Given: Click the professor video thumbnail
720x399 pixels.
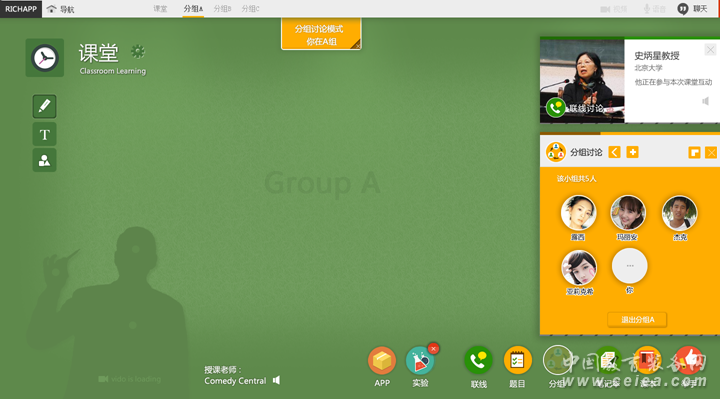Looking at the screenshot, I should click(582, 80).
